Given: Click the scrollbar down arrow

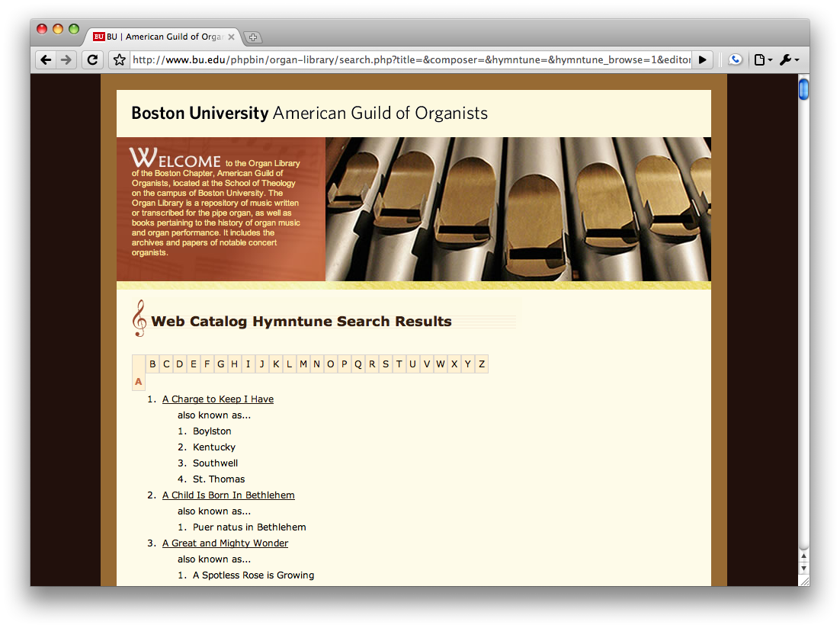Looking at the screenshot, I should 803,568.
